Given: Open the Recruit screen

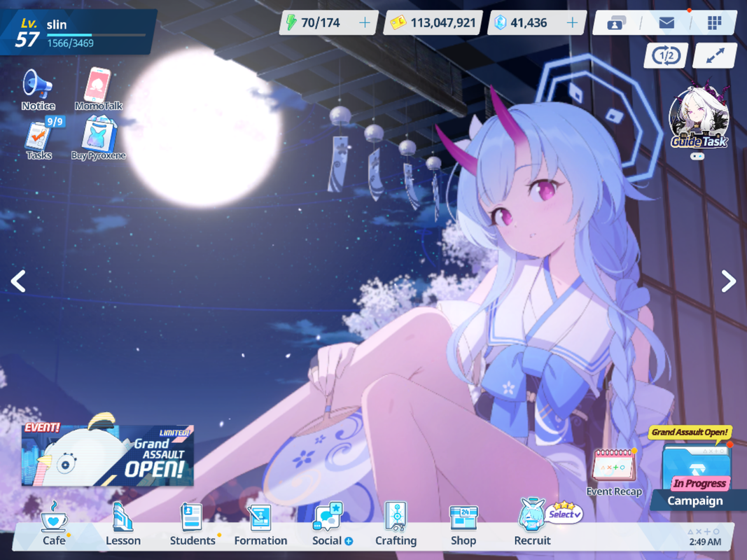Looking at the screenshot, I should [532, 524].
